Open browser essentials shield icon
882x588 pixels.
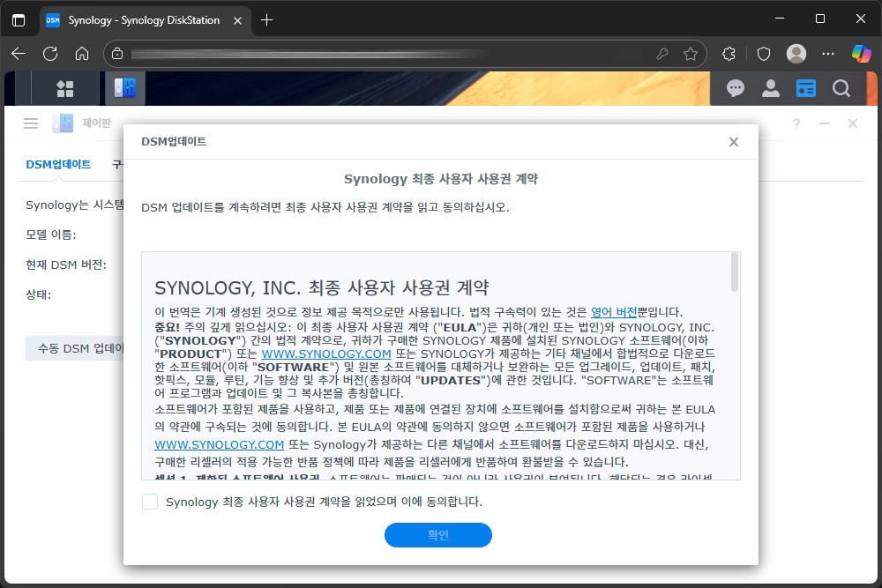[x=763, y=54]
